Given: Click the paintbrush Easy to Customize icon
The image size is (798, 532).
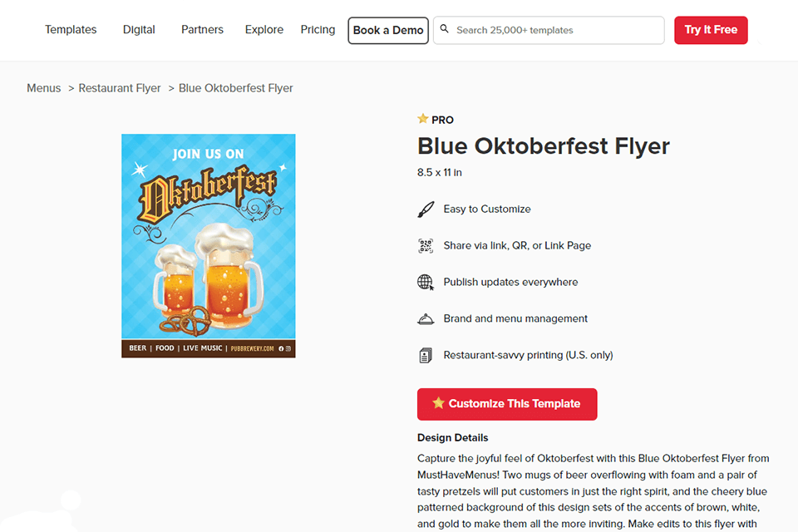Looking at the screenshot, I should tap(426, 209).
